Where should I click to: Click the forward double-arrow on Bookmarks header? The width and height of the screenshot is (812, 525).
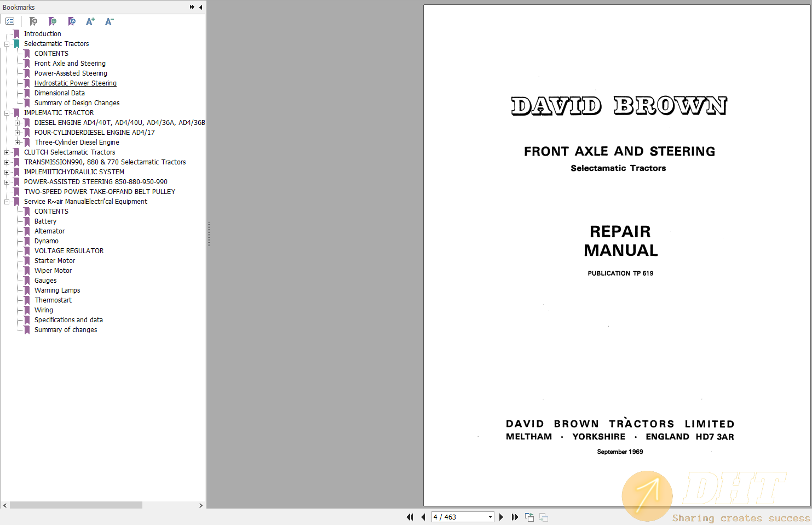[x=191, y=7]
